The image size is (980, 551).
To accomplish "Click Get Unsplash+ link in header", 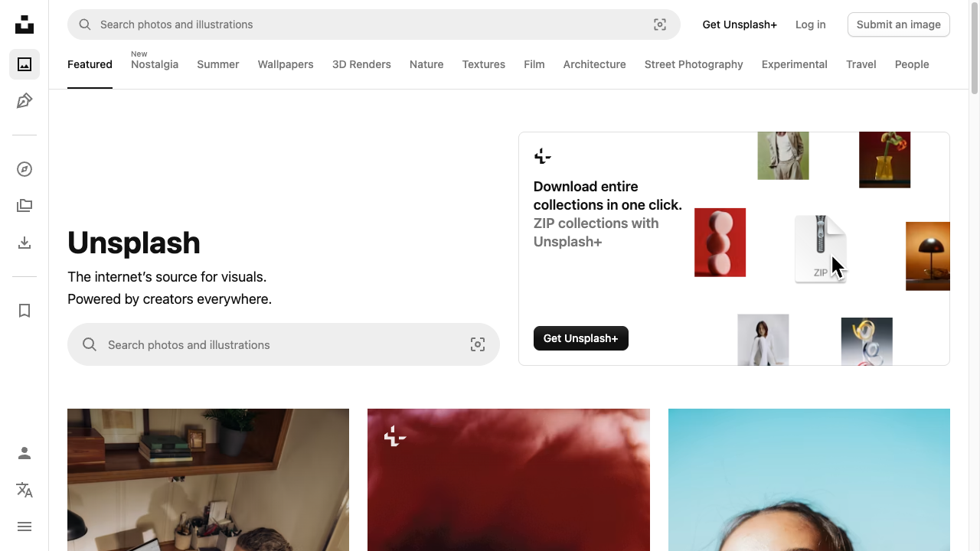I will (740, 24).
